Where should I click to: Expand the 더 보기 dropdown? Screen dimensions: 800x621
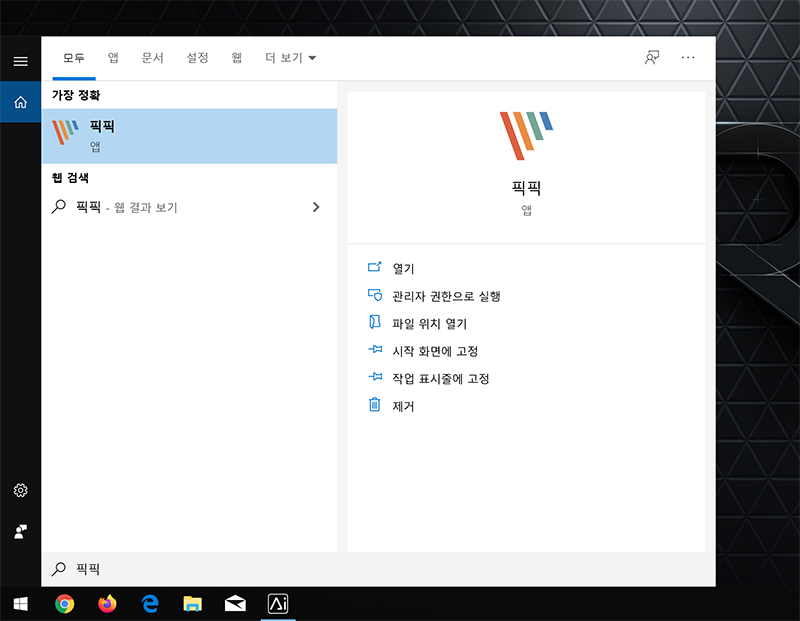(x=291, y=58)
